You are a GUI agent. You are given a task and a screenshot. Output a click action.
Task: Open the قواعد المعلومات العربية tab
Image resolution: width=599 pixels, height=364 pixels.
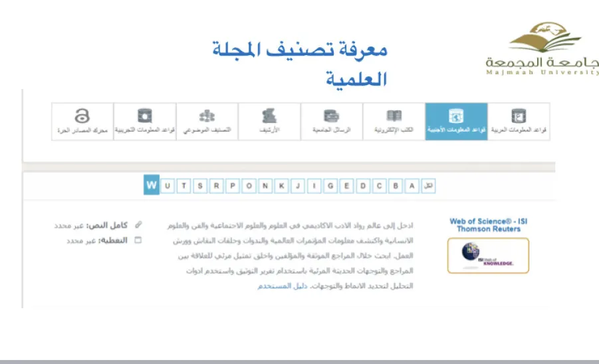click(x=519, y=122)
